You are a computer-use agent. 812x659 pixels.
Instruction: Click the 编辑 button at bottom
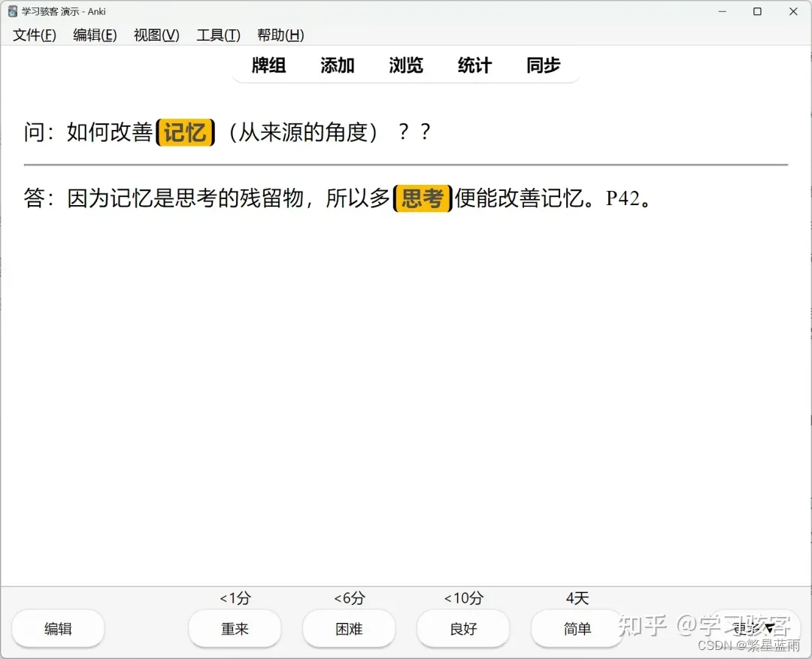[x=58, y=628]
